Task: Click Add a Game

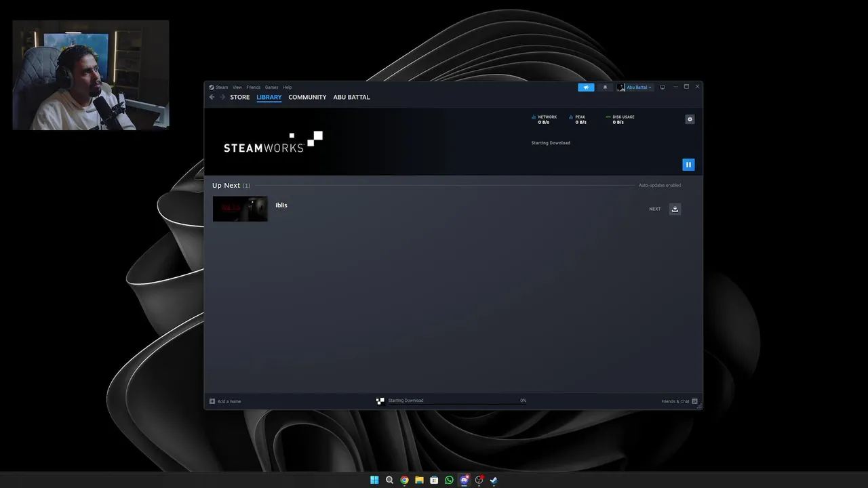Action: [225, 401]
